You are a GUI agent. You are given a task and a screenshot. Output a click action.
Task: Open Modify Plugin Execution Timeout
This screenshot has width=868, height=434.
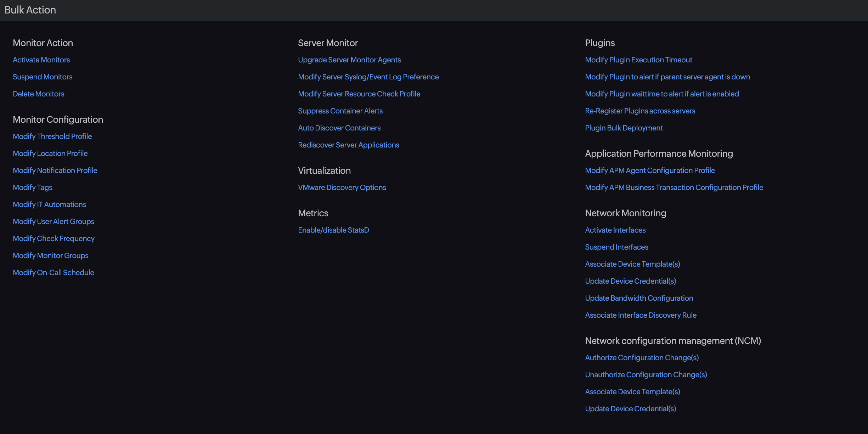[x=638, y=60]
